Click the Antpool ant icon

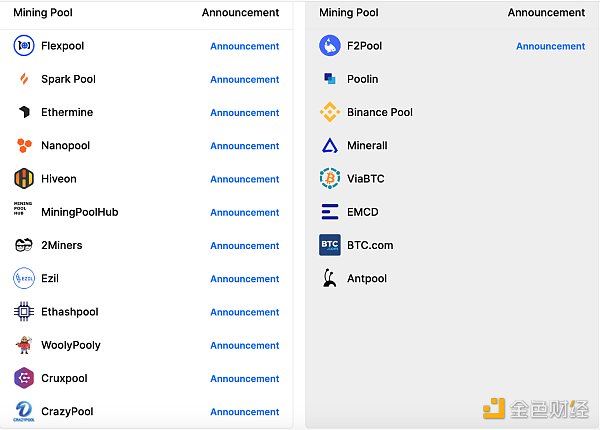pyautogui.click(x=330, y=279)
